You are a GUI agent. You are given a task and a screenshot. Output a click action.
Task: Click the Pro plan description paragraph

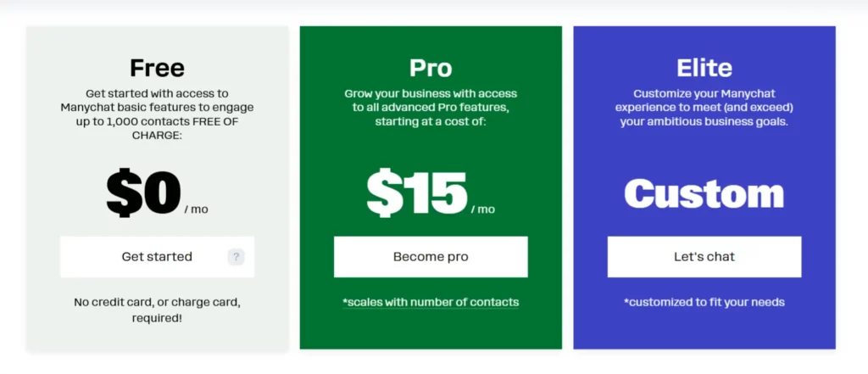click(x=431, y=108)
